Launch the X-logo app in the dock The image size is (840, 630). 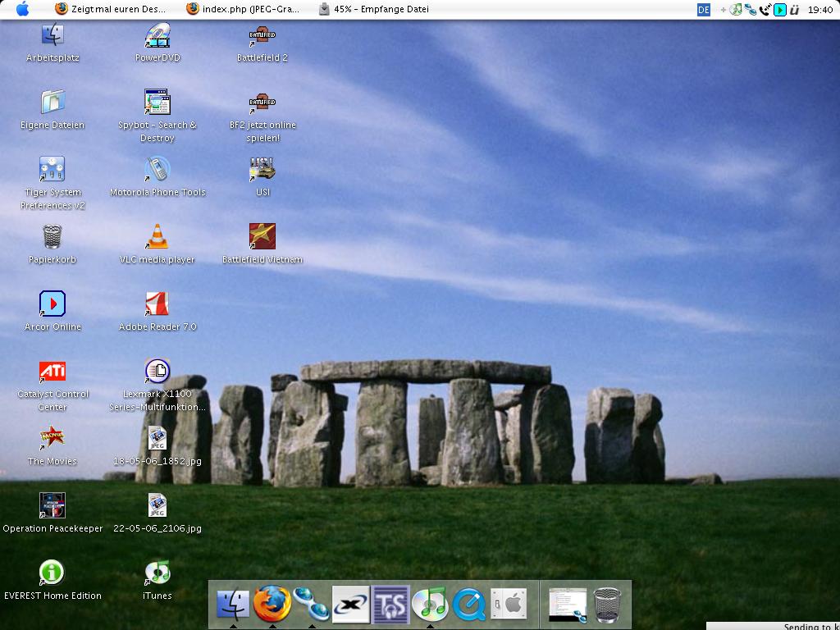(x=351, y=605)
